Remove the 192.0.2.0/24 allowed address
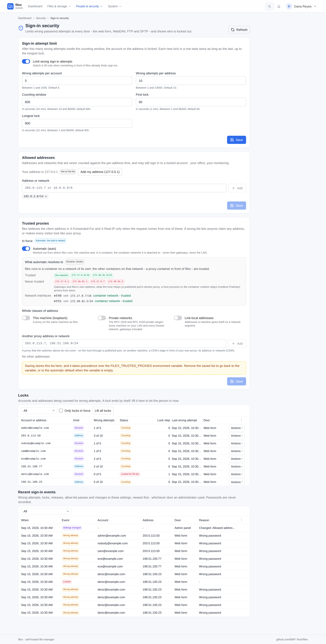Screen dimensions: 326x644 (46, 196)
